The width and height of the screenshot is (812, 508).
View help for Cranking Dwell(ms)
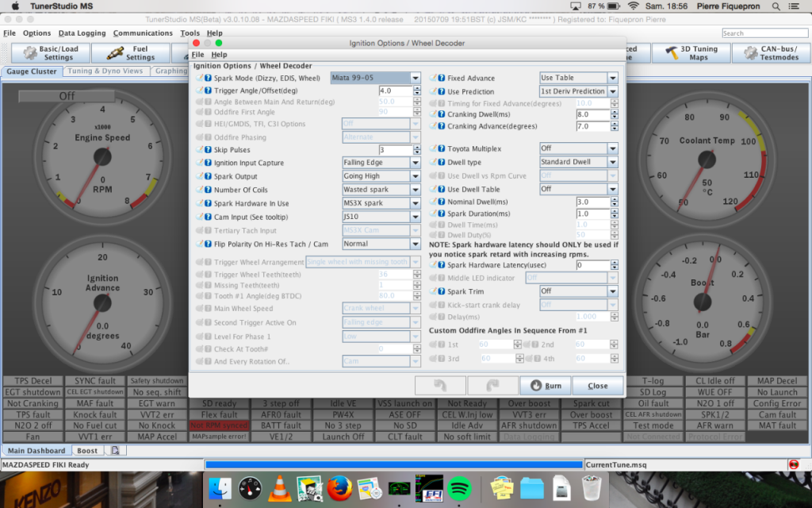click(441, 114)
